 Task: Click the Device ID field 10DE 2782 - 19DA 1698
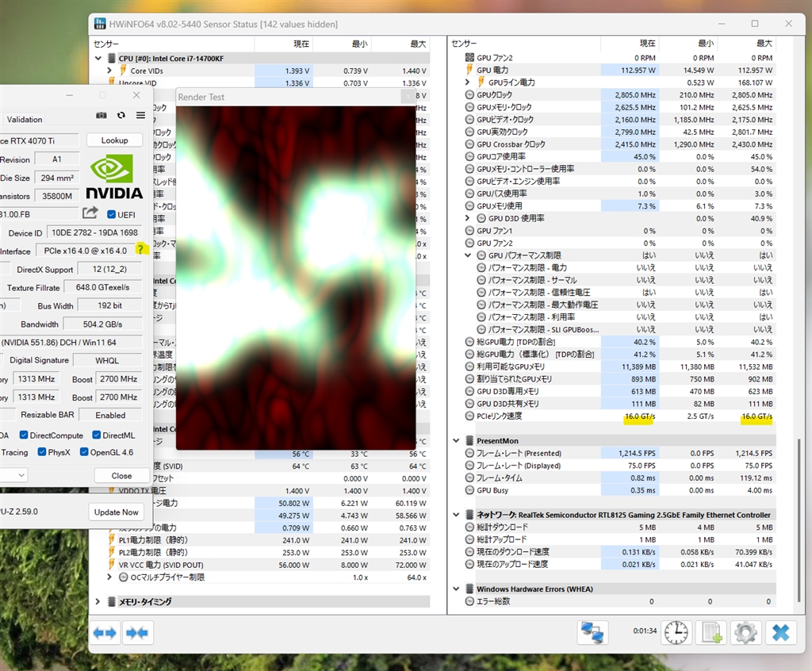point(95,232)
